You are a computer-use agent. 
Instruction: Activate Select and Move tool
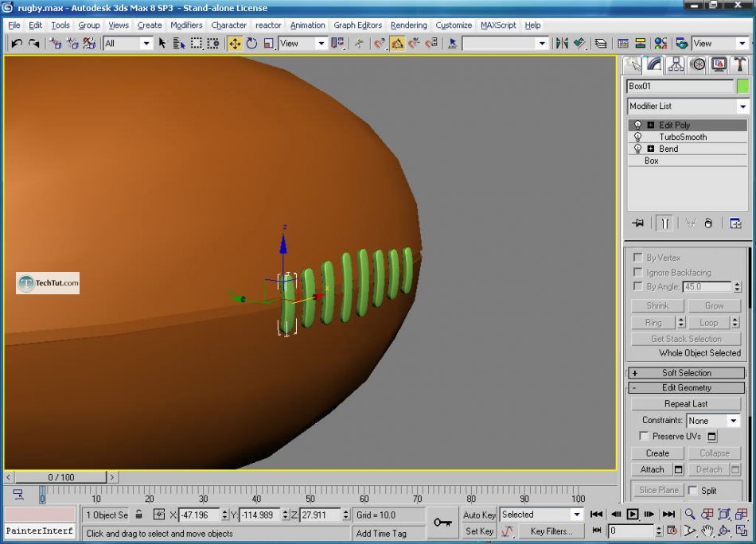pos(235,44)
